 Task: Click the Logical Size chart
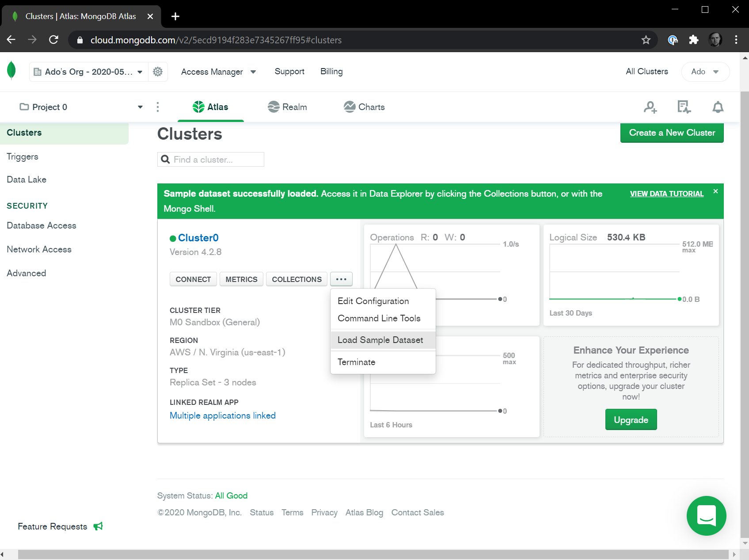click(631, 275)
